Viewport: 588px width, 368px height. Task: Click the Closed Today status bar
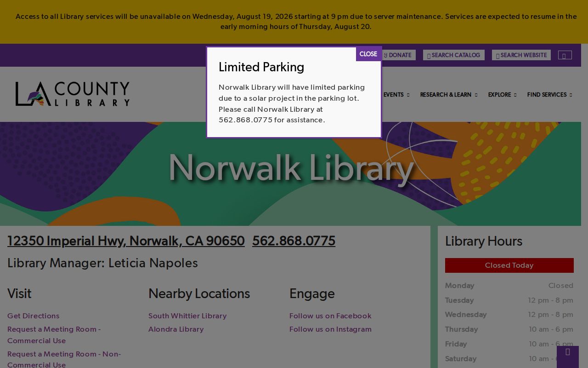tap(509, 265)
